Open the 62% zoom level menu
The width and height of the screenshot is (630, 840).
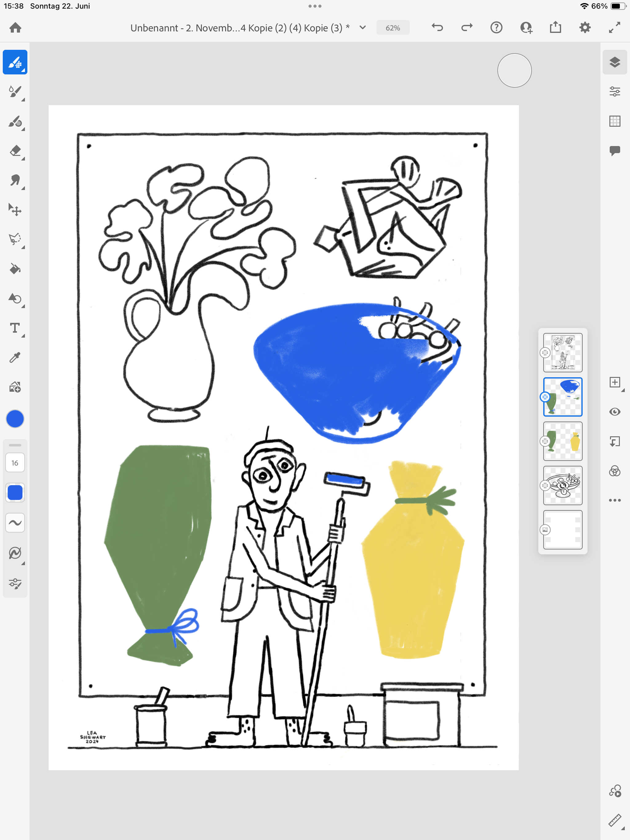[393, 28]
